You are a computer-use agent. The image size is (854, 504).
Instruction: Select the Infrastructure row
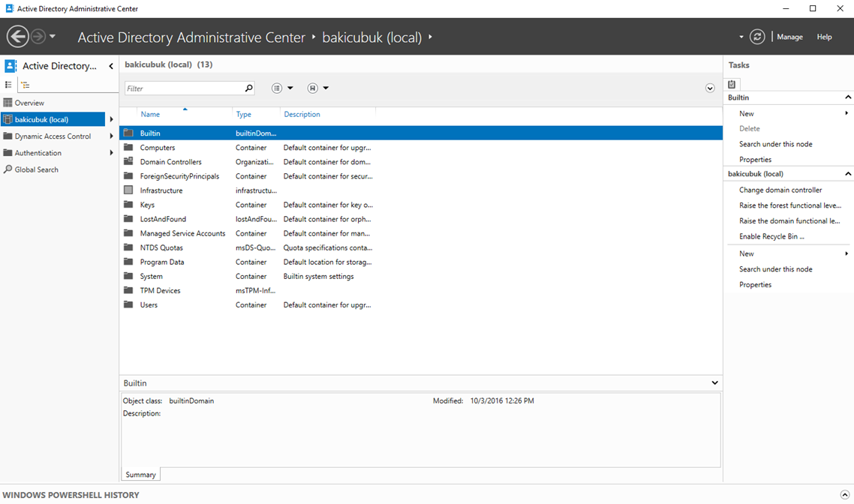[x=421, y=190]
